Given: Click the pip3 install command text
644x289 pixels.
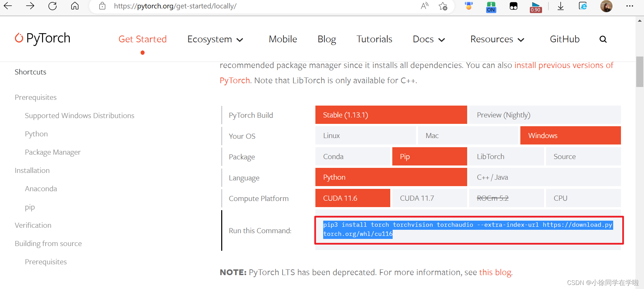Looking at the screenshot, I should [x=468, y=229].
